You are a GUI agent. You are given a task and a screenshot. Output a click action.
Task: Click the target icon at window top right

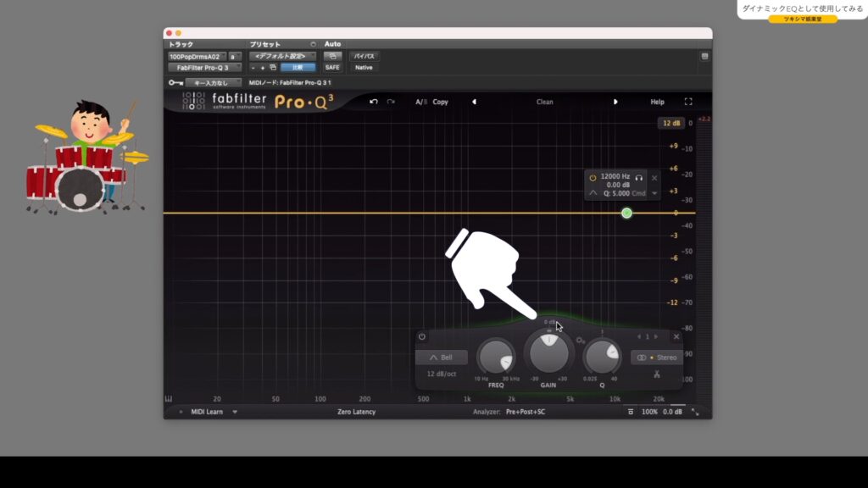(x=704, y=57)
